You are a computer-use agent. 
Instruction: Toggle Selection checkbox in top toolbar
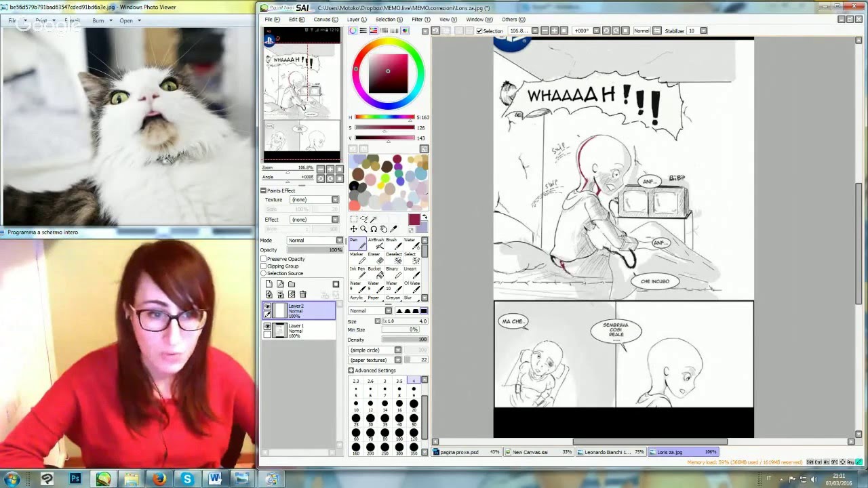click(479, 31)
